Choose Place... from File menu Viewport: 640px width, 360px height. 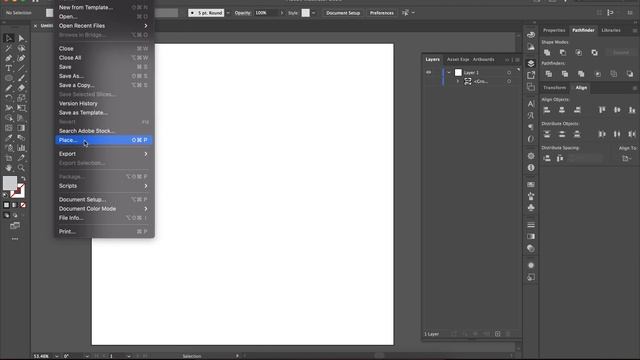tap(103, 140)
